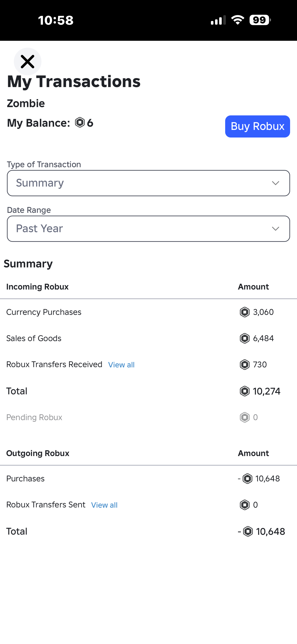Tap the Robux icon beside Robux Transfers Sent
This screenshot has height=644, width=297.
(x=245, y=505)
